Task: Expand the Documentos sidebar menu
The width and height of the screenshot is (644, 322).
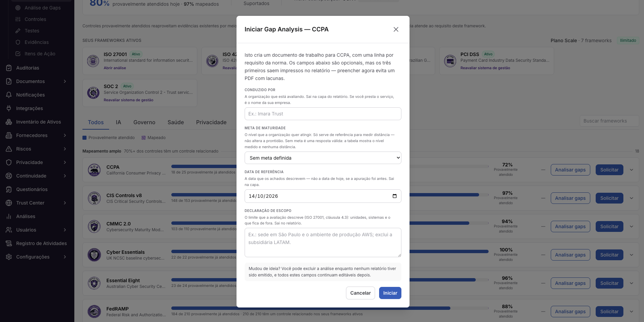Action: click(65, 81)
